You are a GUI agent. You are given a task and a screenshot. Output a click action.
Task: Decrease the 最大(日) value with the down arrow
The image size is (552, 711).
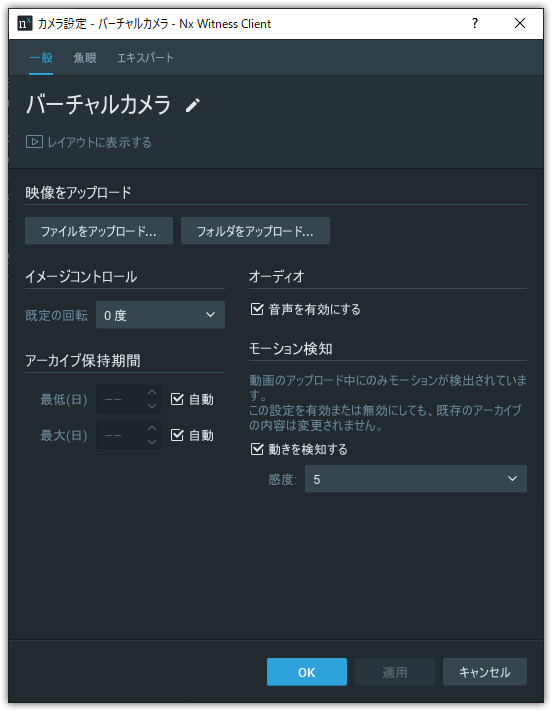coord(152,442)
